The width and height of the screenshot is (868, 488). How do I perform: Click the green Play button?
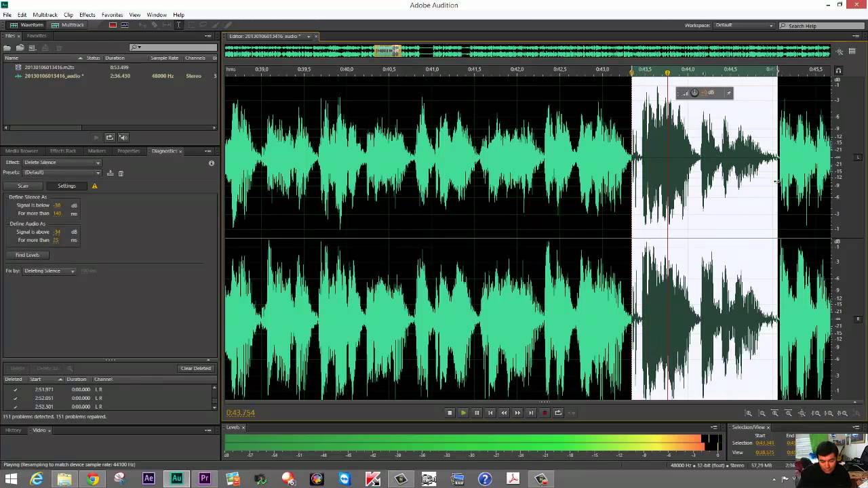point(463,413)
